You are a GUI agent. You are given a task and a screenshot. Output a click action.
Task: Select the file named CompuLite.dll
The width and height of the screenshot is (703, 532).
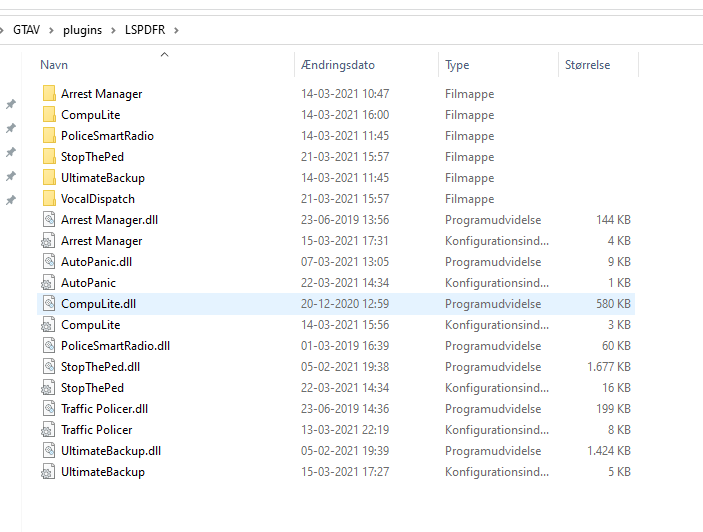click(99, 304)
